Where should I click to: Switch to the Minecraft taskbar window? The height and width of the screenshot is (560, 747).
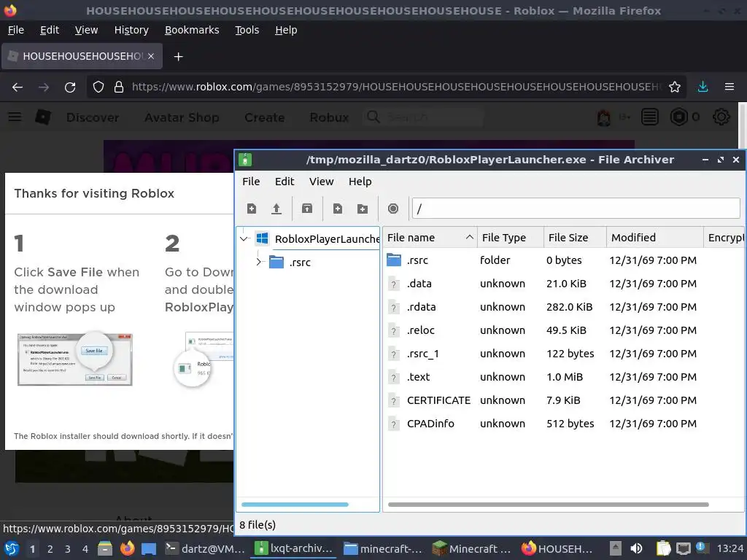(472, 549)
